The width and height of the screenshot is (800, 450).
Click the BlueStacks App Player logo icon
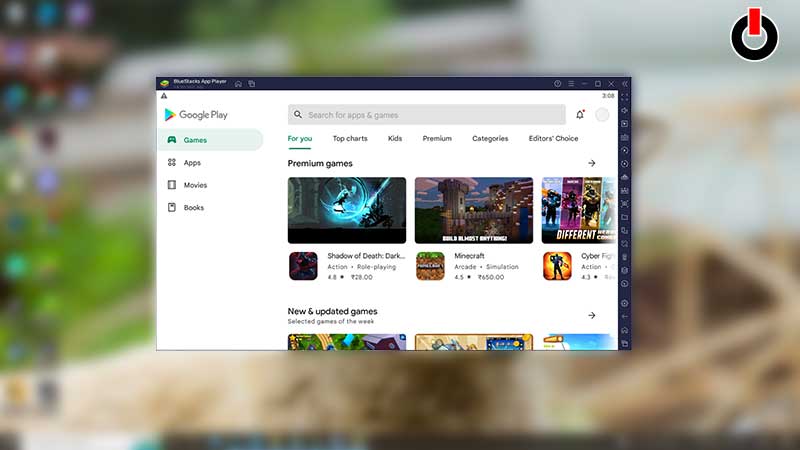point(165,83)
